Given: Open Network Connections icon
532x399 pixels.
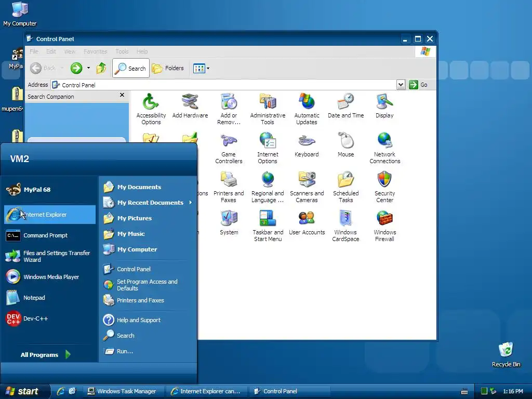Looking at the screenshot, I should [385, 148].
